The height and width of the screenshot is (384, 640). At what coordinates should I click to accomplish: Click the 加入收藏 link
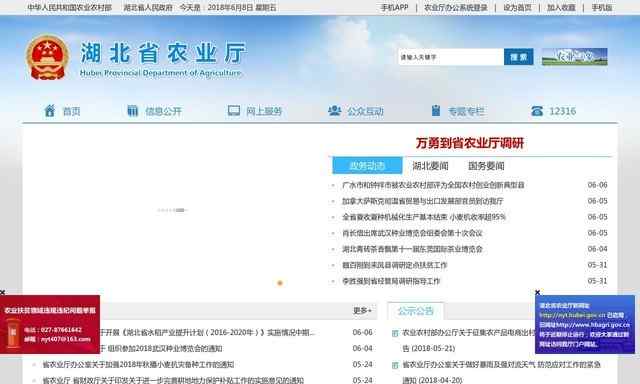point(561,7)
